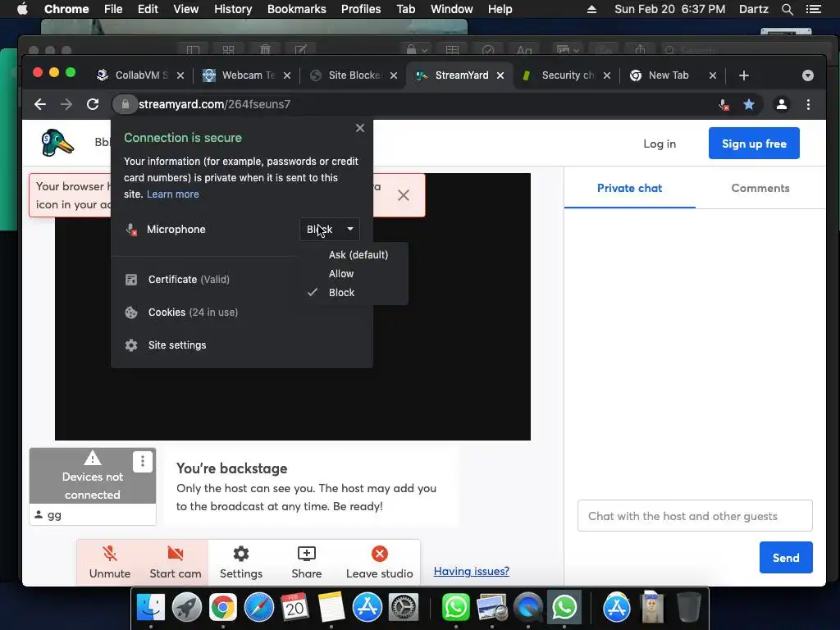Open the Control Center list icon
The image size is (840, 630).
pyautogui.click(x=814, y=9)
